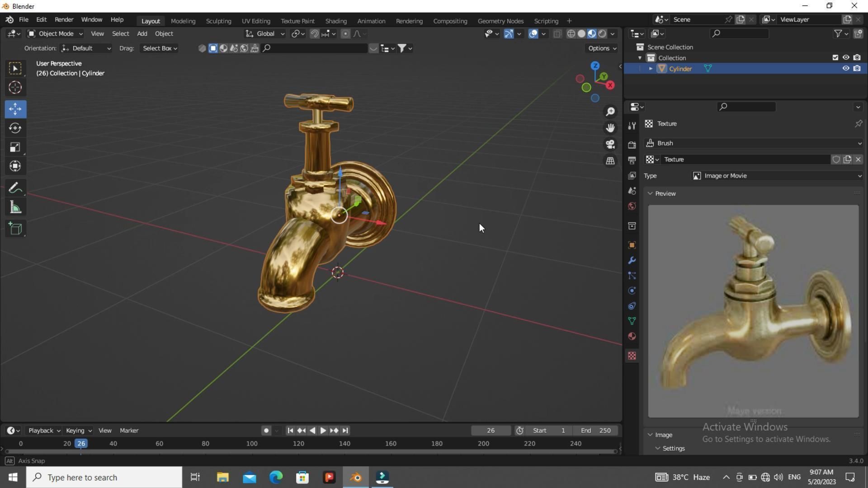Open Modifier properties wrench tab
Image resolution: width=868 pixels, height=488 pixels.
[x=632, y=261]
